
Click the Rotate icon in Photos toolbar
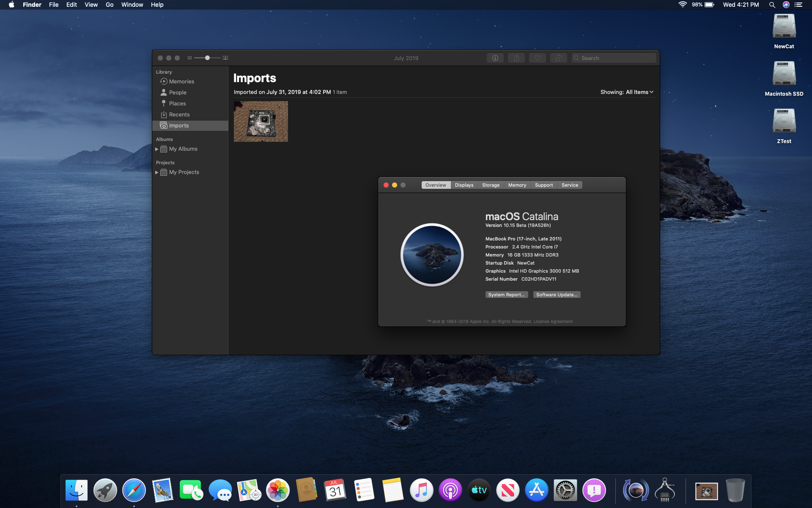(x=558, y=58)
